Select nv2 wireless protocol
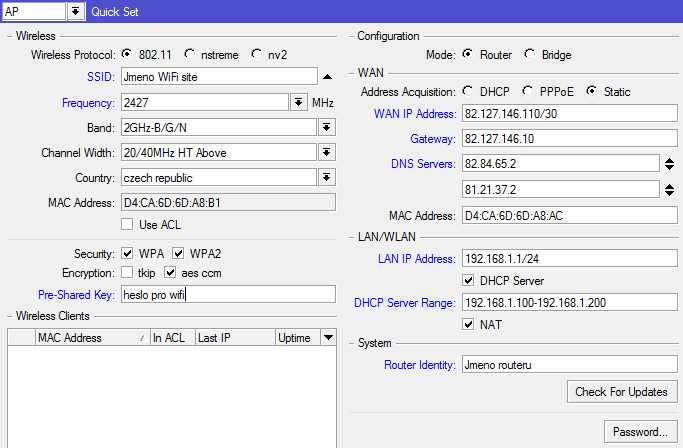The height and width of the screenshot is (448, 683). tap(258, 54)
